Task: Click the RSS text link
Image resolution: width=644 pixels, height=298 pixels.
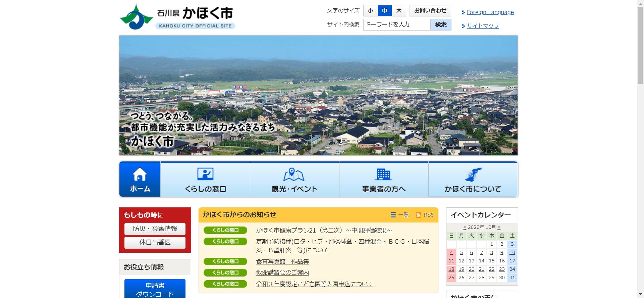Action: 429,215
